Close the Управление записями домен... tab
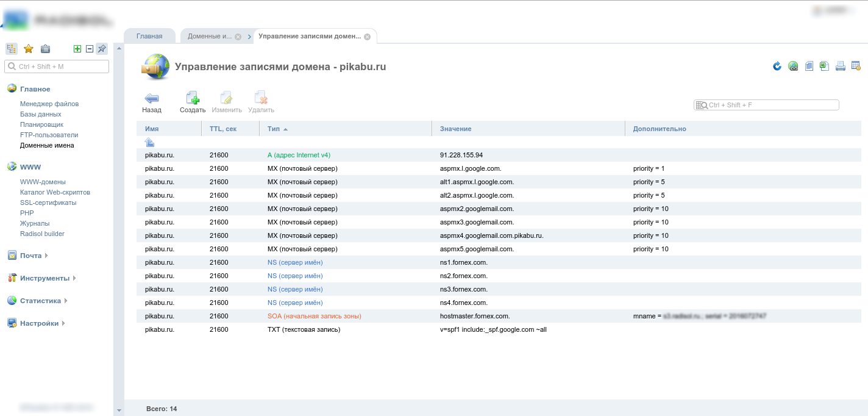 click(367, 37)
